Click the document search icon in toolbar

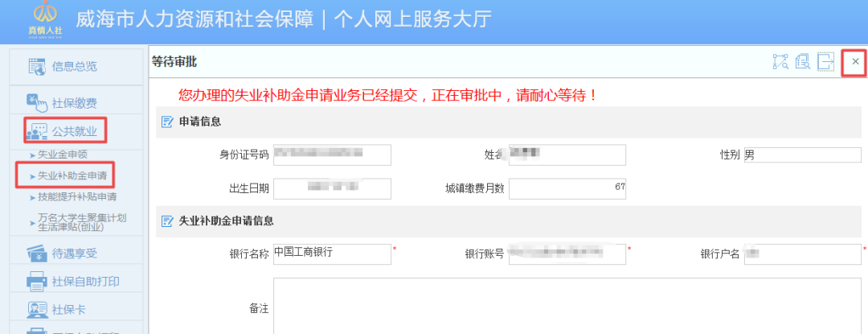pyautogui.click(x=803, y=62)
